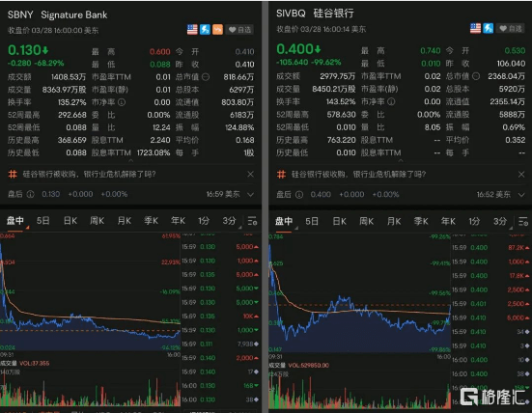Click the blue lightning icon in SIVBQ panel
532x413 pixels.
488,29
